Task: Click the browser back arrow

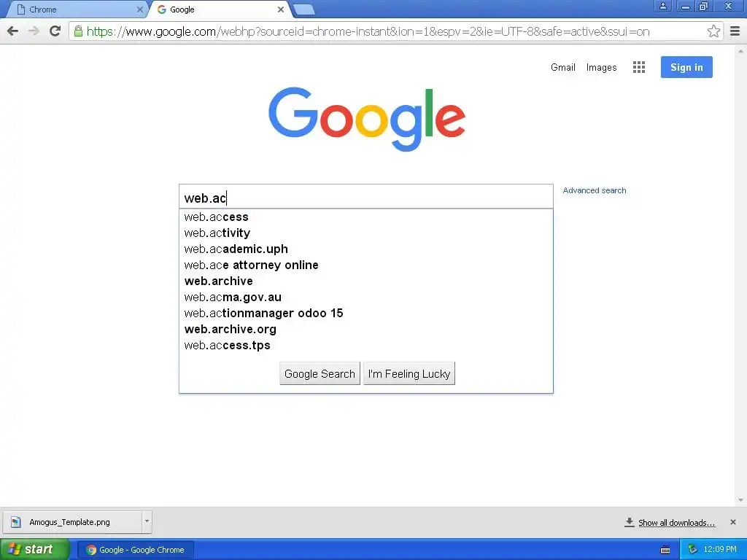Action: point(13,31)
